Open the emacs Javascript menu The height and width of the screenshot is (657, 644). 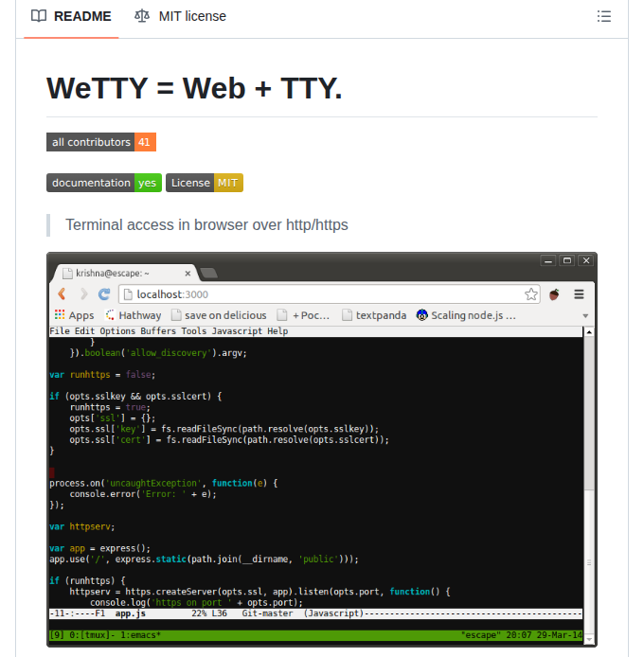(237, 331)
